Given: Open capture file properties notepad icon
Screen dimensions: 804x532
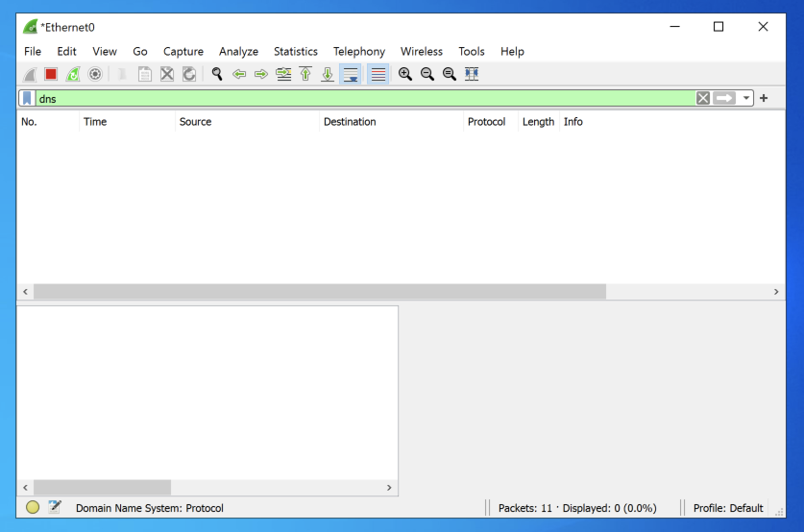Looking at the screenshot, I should tap(55, 507).
